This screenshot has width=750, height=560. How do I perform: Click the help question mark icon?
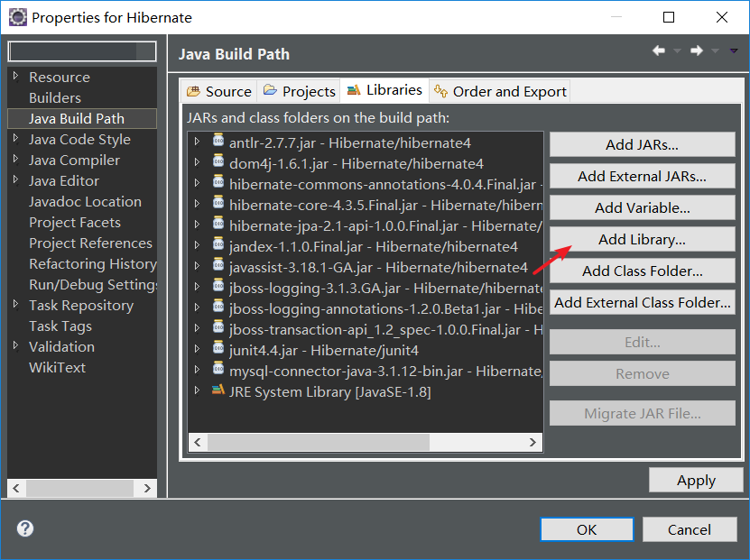point(23,528)
